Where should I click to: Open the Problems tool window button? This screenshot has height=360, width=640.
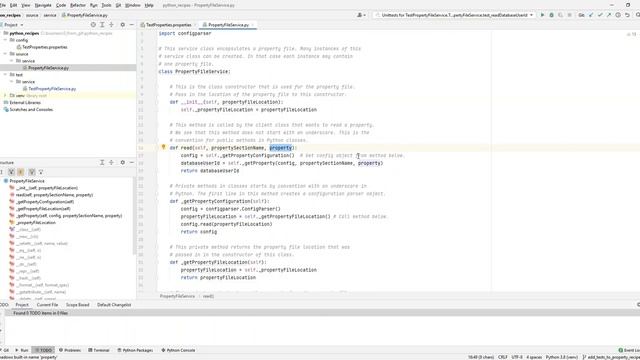point(70,350)
